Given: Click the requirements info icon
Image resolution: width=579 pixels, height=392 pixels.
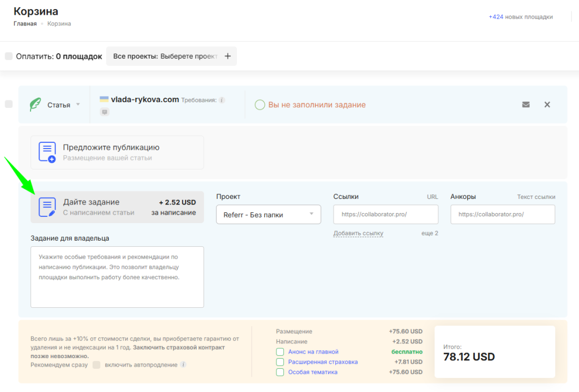Looking at the screenshot, I should point(222,100).
